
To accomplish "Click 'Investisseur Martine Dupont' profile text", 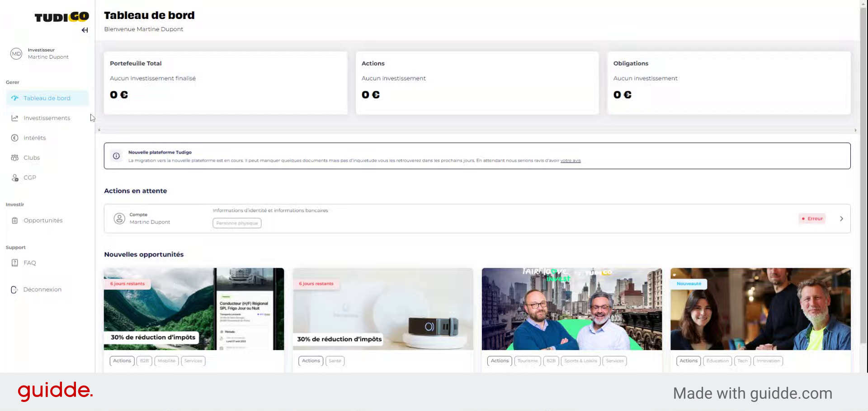I will (48, 54).
